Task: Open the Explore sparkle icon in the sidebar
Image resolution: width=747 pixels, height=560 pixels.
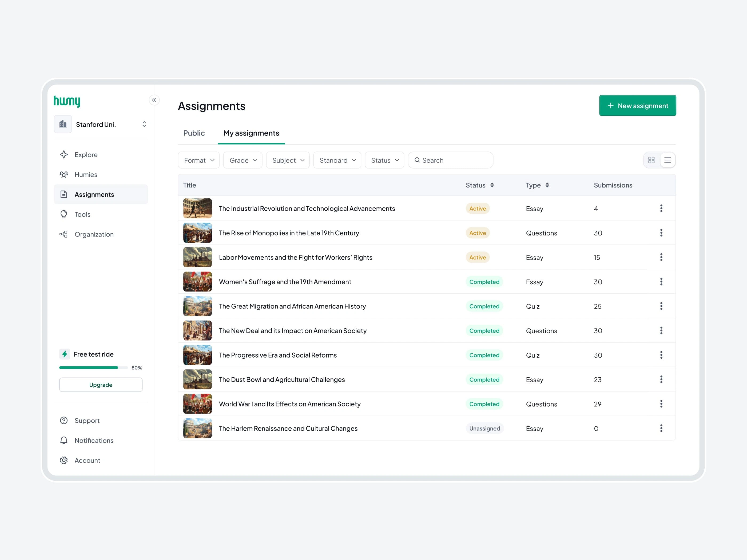Action: (64, 155)
